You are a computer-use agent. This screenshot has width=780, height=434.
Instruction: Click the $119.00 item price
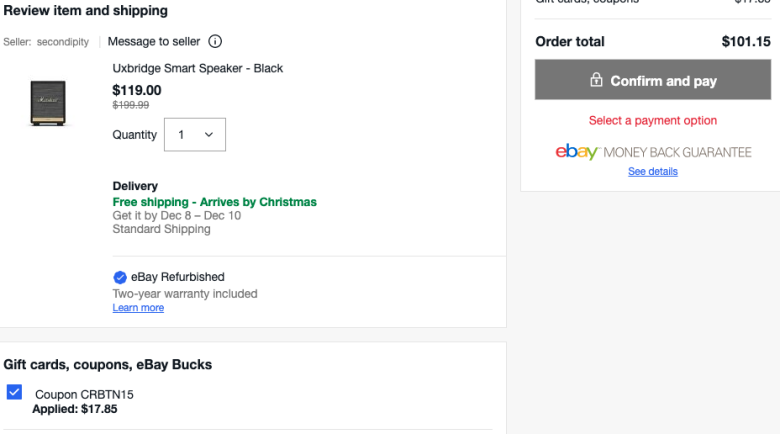click(x=137, y=90)
